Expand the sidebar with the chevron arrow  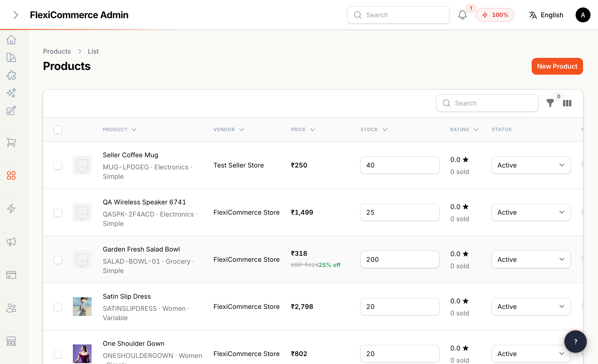click(16, 15)
